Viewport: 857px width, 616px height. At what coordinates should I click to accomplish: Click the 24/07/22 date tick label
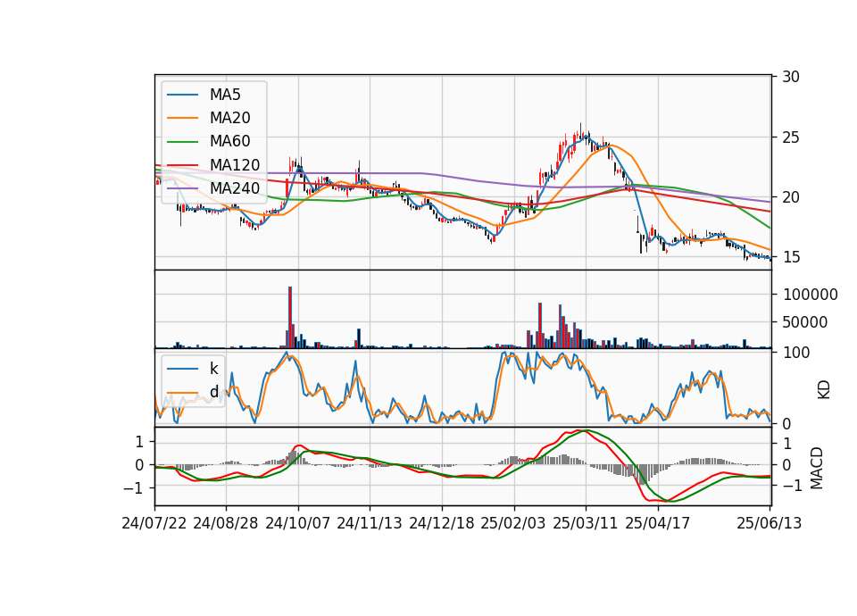tap(154, 523)
